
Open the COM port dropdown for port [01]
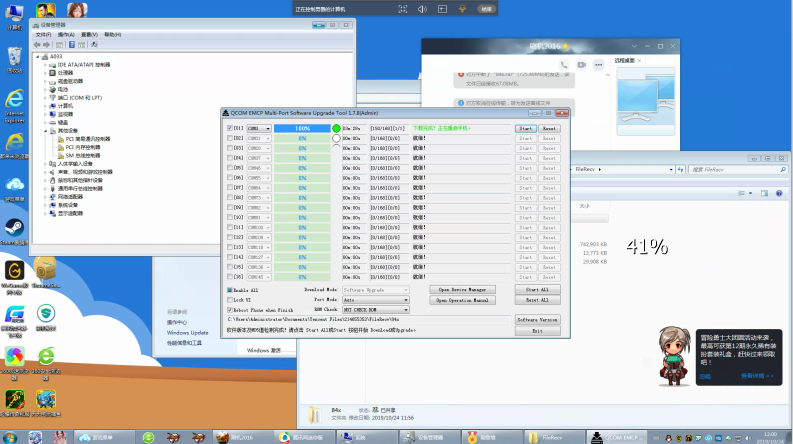pos(268,128)
